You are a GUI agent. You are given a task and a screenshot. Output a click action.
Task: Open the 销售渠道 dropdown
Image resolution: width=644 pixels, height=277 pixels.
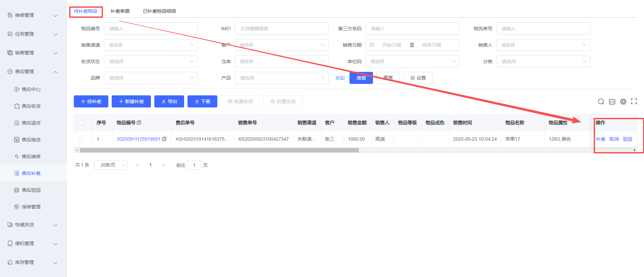151,45
